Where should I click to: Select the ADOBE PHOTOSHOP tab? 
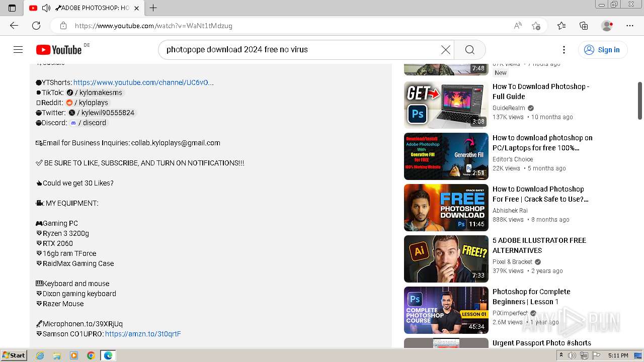[84, 8]
